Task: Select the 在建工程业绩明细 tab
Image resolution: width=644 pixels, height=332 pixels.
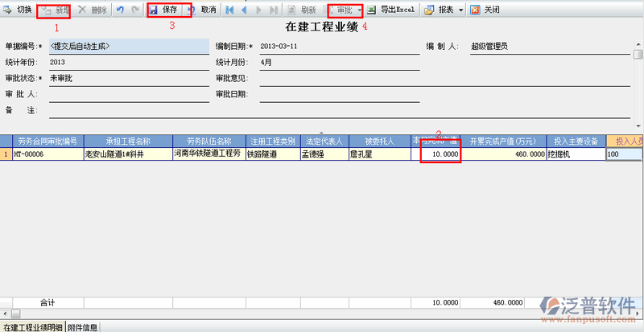Action: (x=31, y=327)
